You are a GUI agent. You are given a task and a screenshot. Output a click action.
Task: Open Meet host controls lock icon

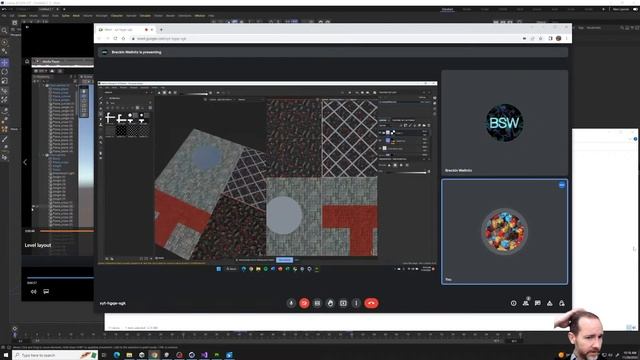pos(562,303)
